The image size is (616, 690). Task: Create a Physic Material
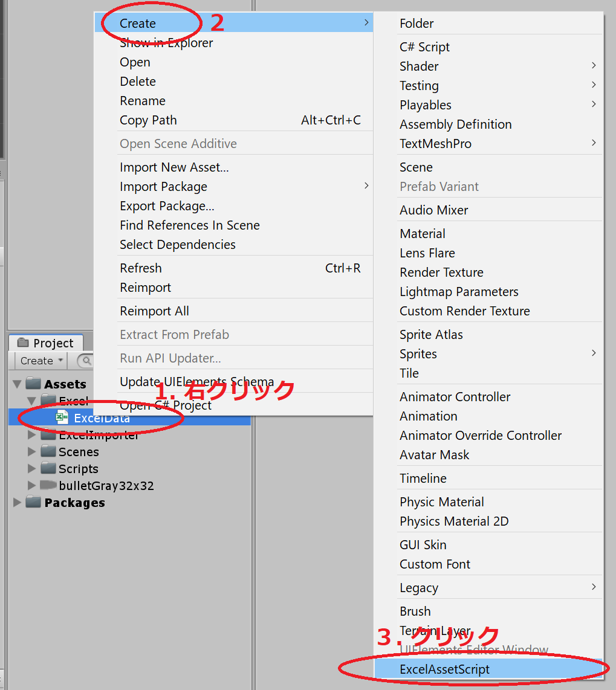click(x=488, y=502)
